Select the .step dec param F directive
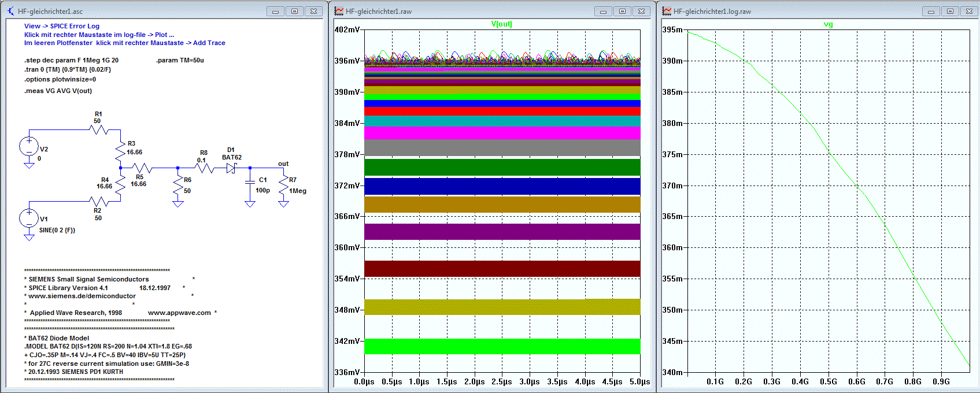This screenshot has height=393, width=980. 72,60
